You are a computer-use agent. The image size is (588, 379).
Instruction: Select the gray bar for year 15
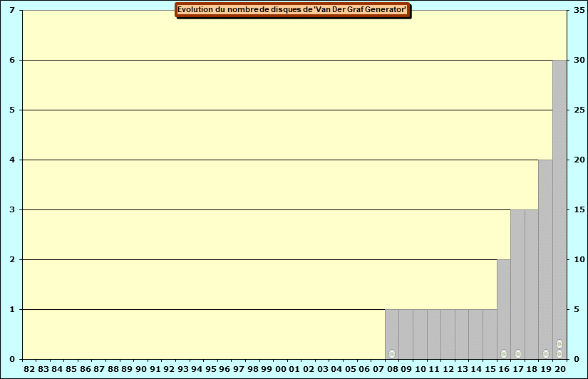pos(490,334)
